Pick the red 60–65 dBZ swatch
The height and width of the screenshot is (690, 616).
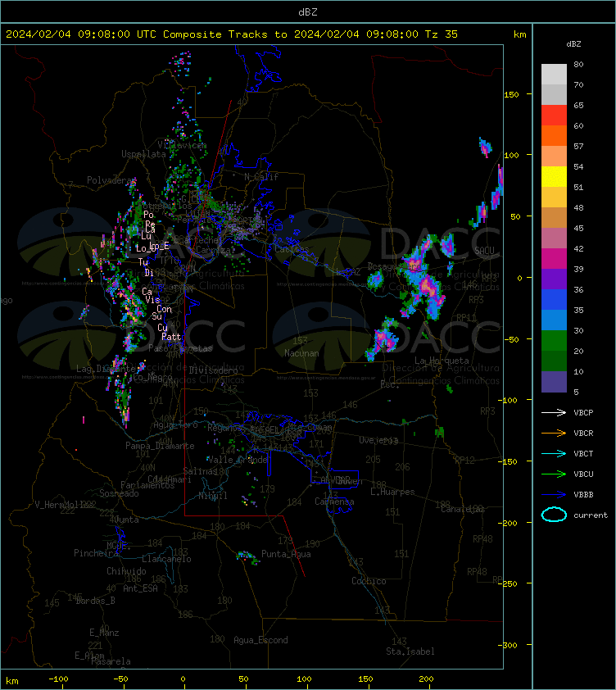tap(554, 115)
